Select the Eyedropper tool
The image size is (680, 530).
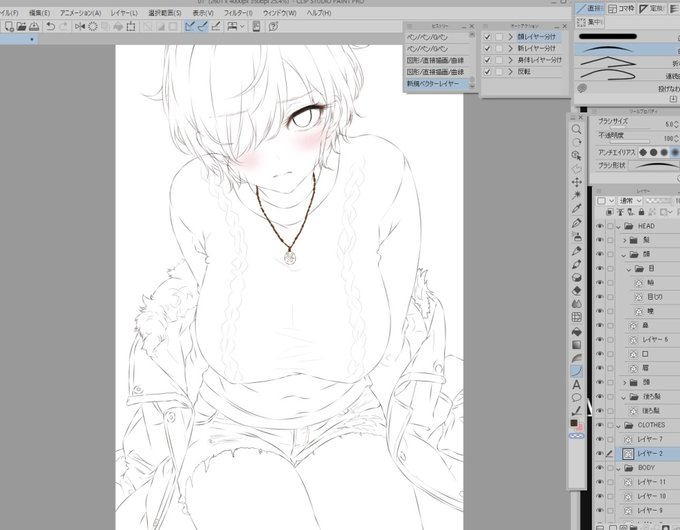click(x=576, y=209)
